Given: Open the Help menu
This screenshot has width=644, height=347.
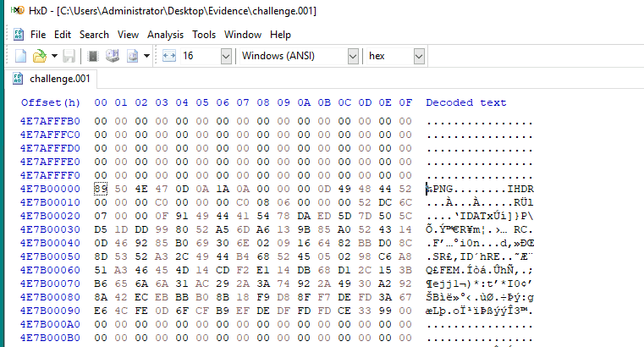Looking at the screenshot, I should 280,35.
